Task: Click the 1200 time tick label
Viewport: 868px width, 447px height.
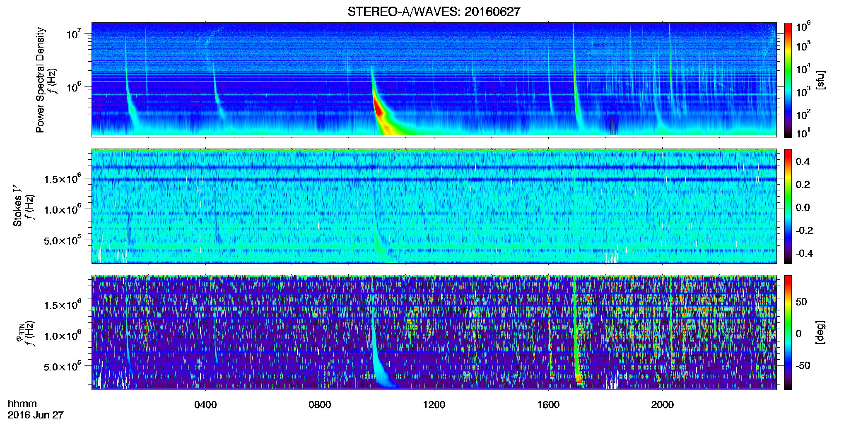Action: pos(434,405)
